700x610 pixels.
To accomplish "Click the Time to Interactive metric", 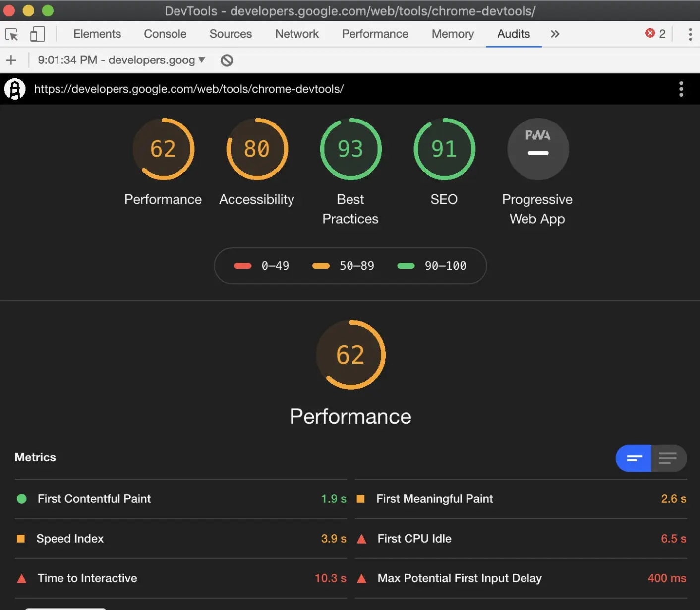I will 181,578.
